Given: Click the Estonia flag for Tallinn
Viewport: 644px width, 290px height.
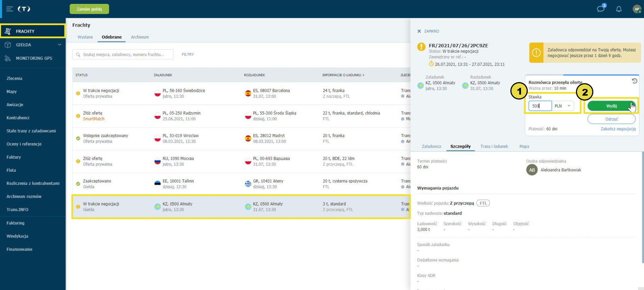Looking at the screenshot, I should coord(158,184).
